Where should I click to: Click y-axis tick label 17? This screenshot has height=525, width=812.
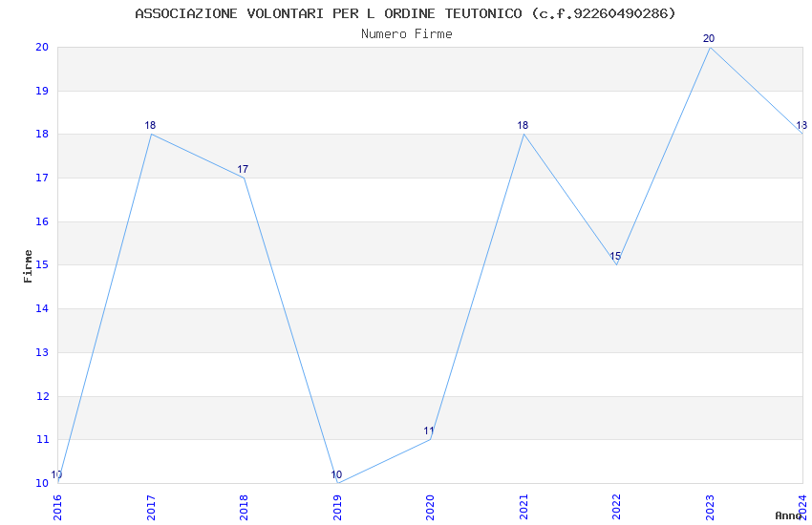[42, 178]
